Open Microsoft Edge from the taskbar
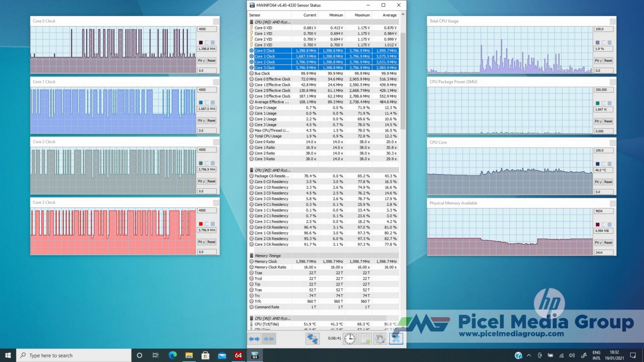 point(173,355)
